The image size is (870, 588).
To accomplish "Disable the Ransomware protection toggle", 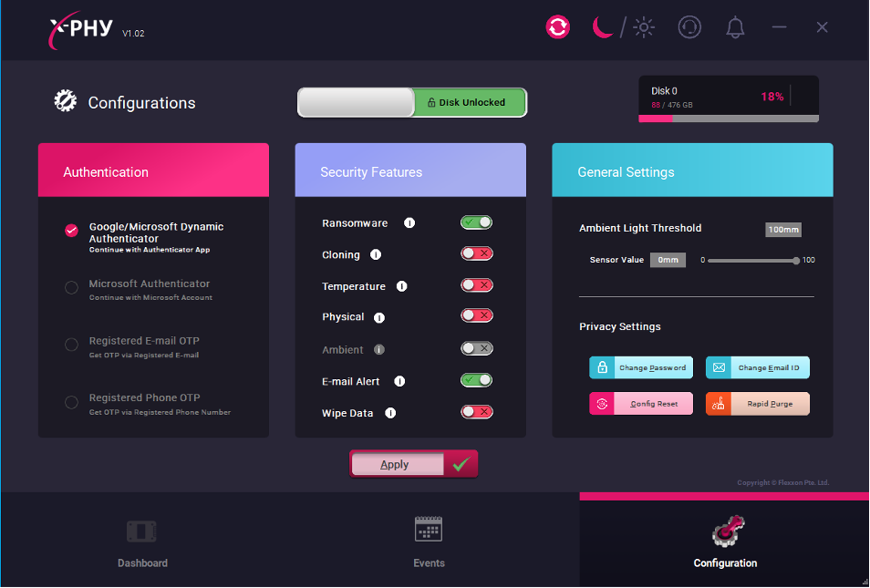I will 476,222.
